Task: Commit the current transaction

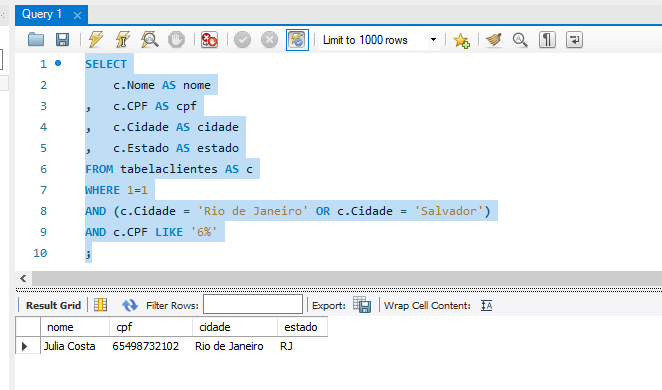Action: [x=242, y=40]
